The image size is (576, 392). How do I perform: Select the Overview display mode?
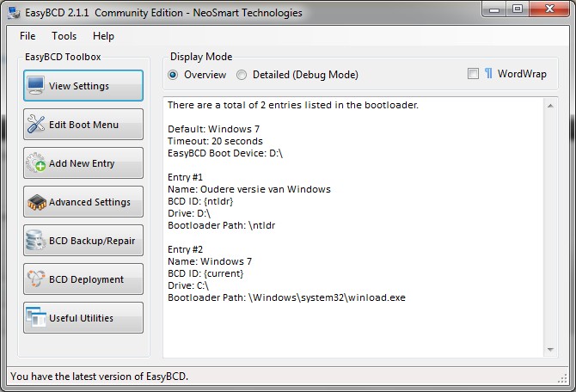tap(173, 75)
